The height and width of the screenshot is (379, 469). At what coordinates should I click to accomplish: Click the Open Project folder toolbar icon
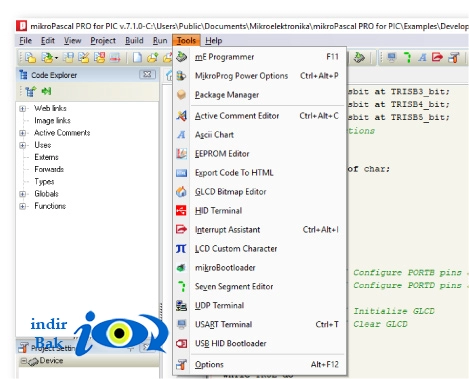pos(47,58)
